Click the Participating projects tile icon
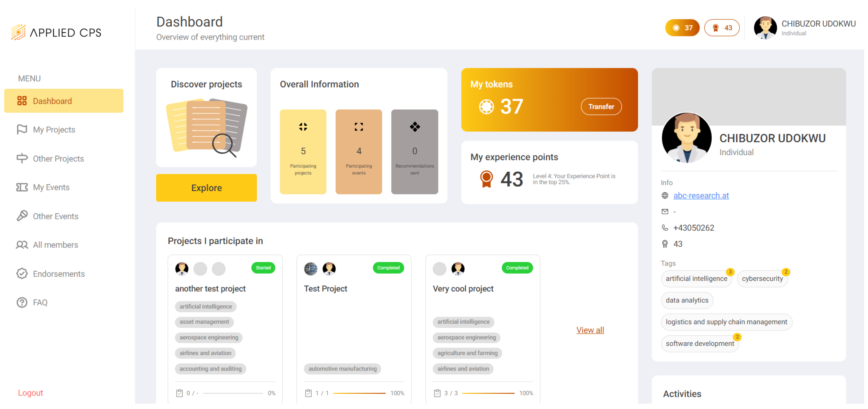 click(x=303, y=127)
